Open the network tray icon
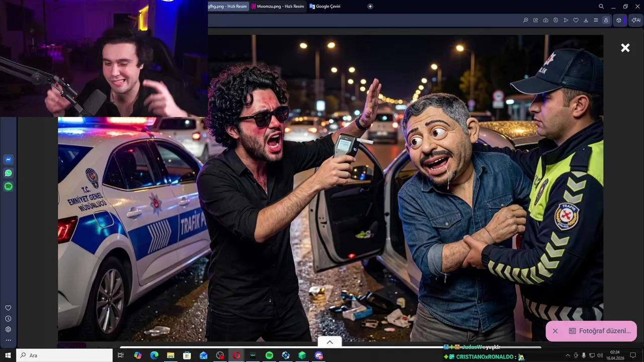This screenshot has width=644, height=362. [x=592, y=355]
